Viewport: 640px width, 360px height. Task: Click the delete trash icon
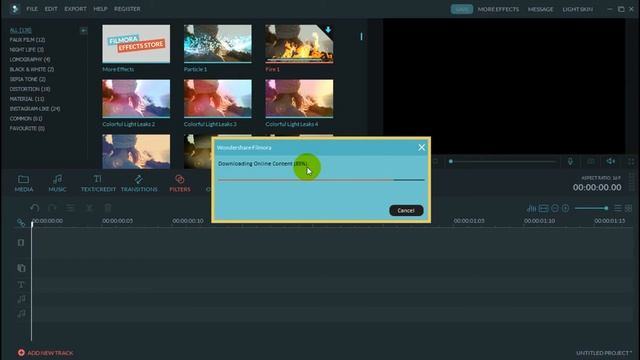point(108,208)
